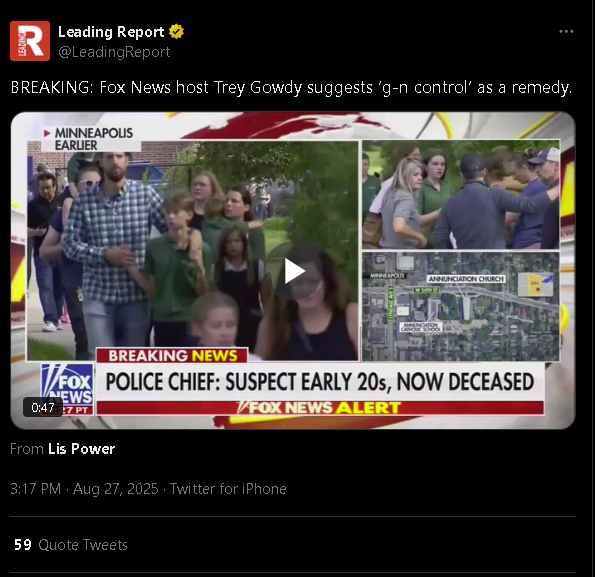This screenshot has width=595, height=577.
Task: Open the Leading Report display name link
Action: click(111, 32)
